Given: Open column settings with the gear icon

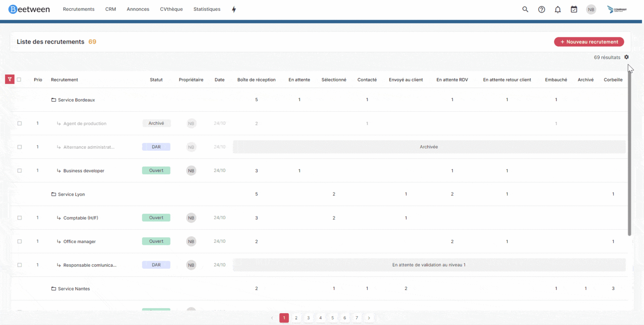Looking at the screenshot, I should 627,57.
